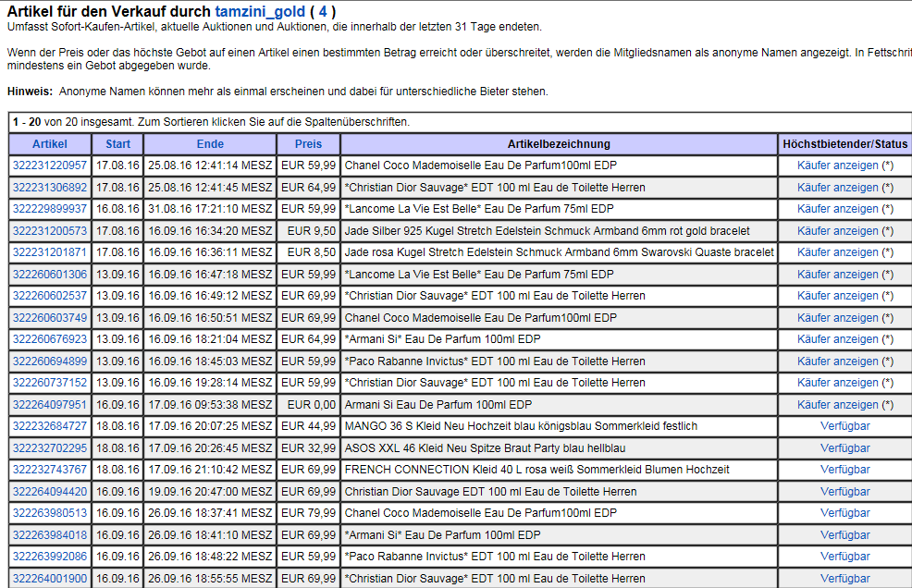This screenshot has width=912, height=588.
Task: Select the price EUR 79,99
Action: coord(308,513)
